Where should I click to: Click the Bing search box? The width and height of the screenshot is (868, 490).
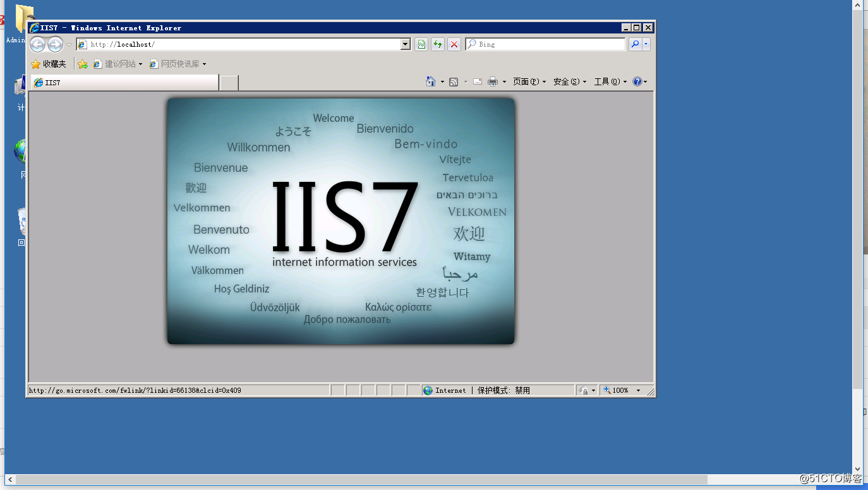pyautogui.click(x=545, y=44)
